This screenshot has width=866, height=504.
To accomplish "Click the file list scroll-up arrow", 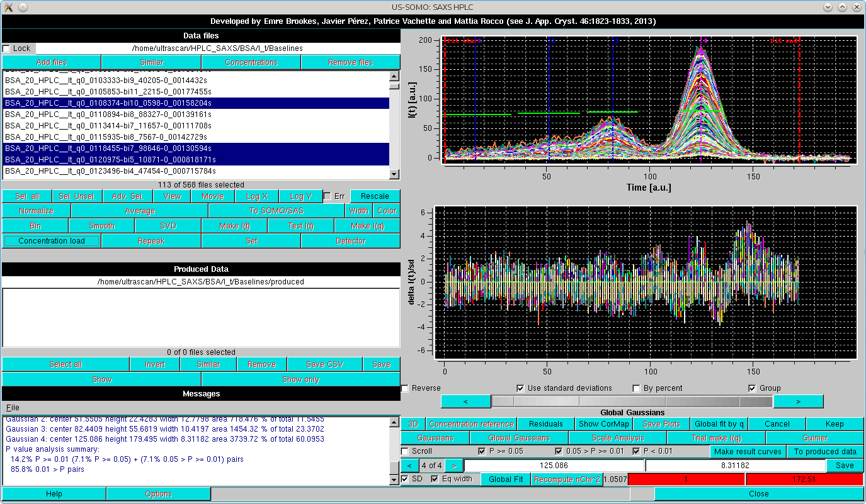I will [395, 76].
